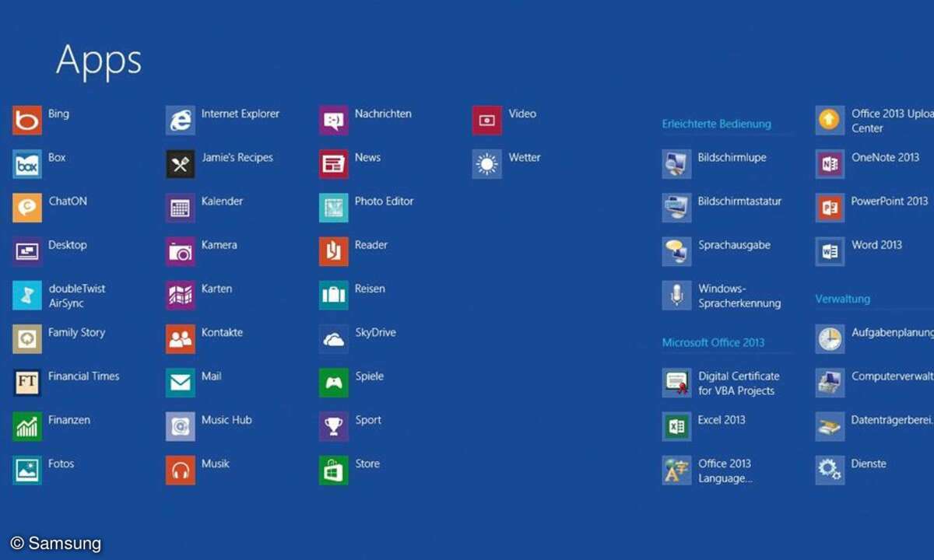Open the Financial Times FT icon
The width and height of the screenshot is (934, 560).
pyautogui.click(x=27, y=383)
